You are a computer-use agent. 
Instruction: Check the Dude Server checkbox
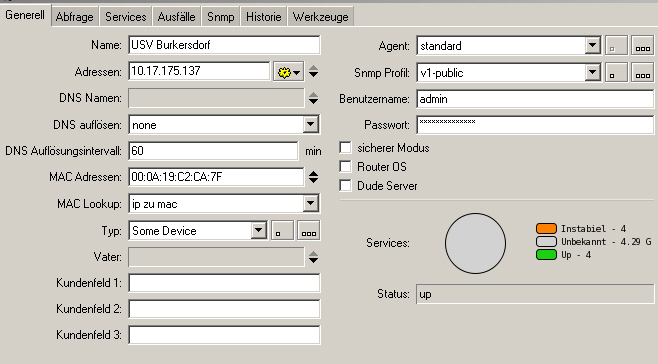pyautogui.click(x=345, y=185)
